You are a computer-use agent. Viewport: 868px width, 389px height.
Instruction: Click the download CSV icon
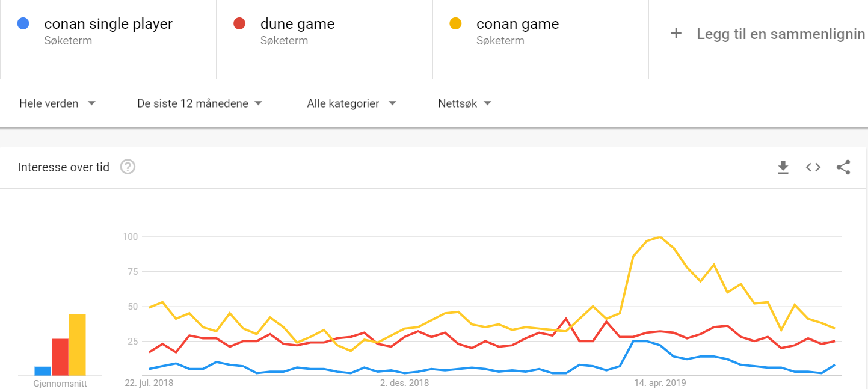(783, 167)
